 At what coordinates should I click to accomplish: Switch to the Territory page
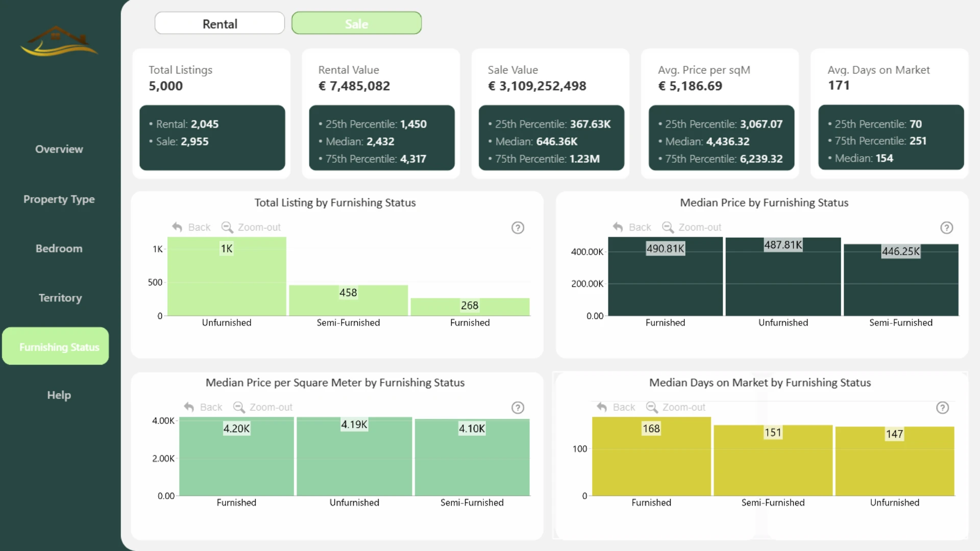point(60,298)
